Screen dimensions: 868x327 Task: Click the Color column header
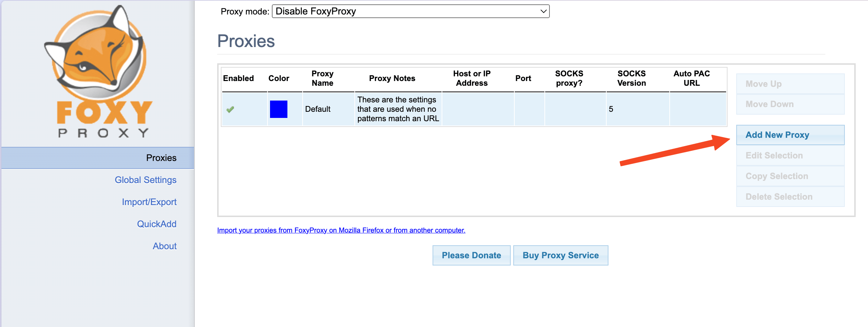[279, 78]
